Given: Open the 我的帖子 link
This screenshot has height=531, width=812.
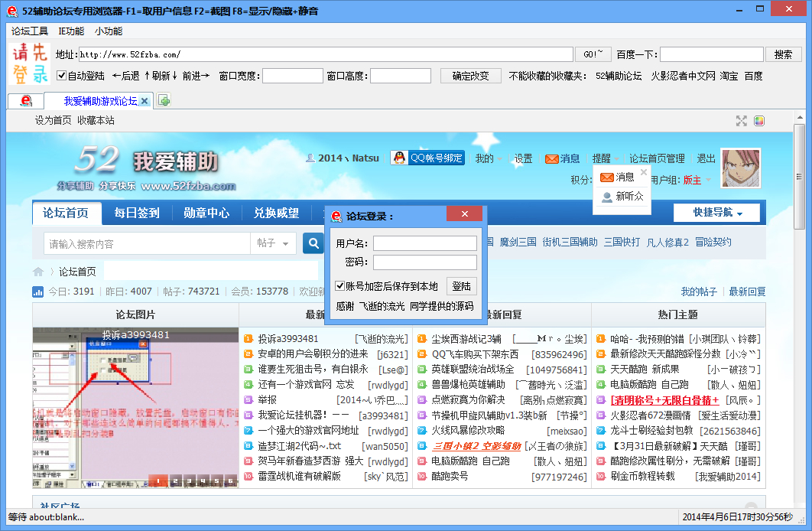Looking at the screenshot, I should (x=699, y=292).
